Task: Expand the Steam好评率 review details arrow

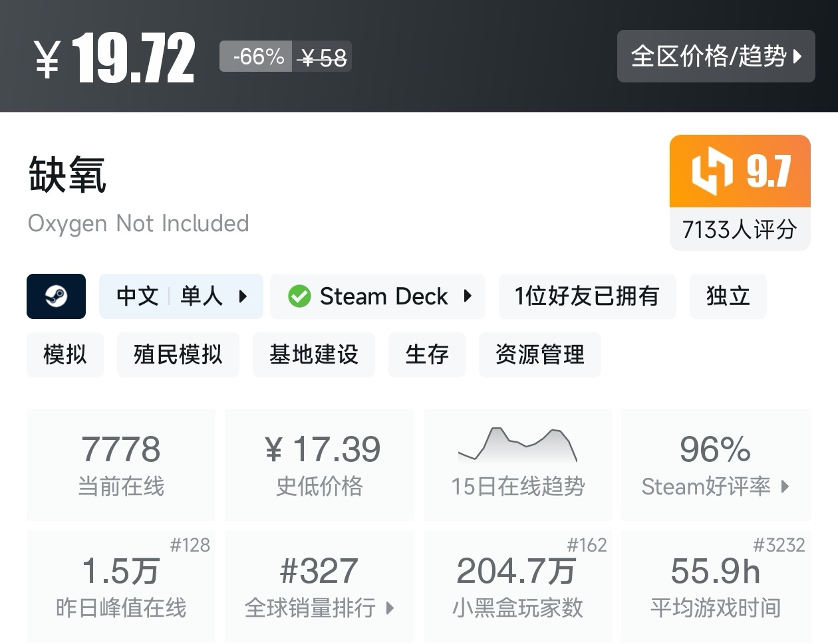Action: tap(785, 486)
